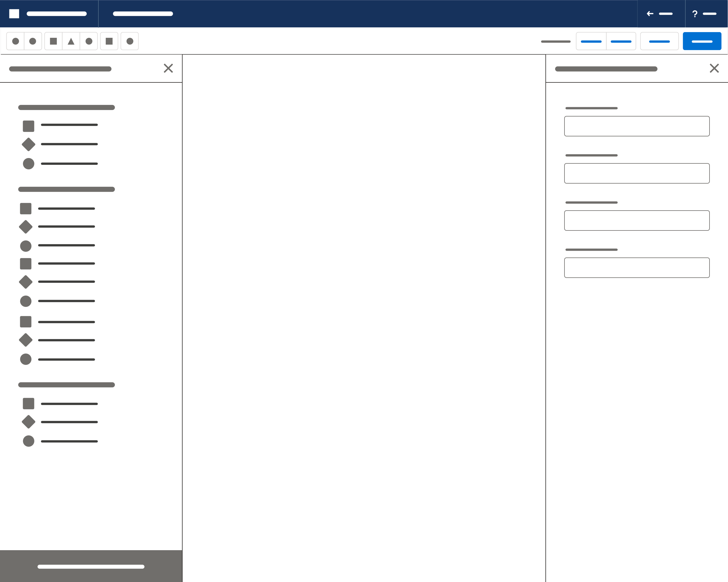Close the right properties panel

point(714,68)
